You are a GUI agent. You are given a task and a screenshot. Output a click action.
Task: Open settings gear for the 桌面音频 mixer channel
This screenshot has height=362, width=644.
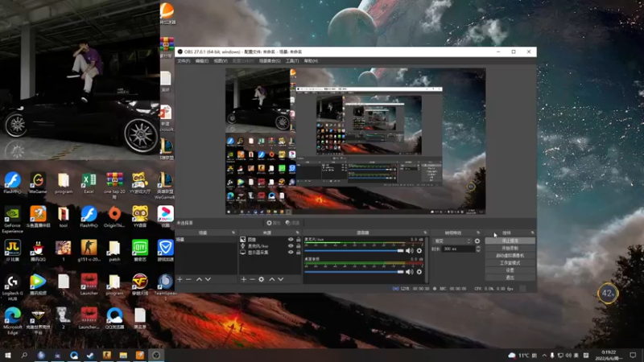click(x=419, y=272)
